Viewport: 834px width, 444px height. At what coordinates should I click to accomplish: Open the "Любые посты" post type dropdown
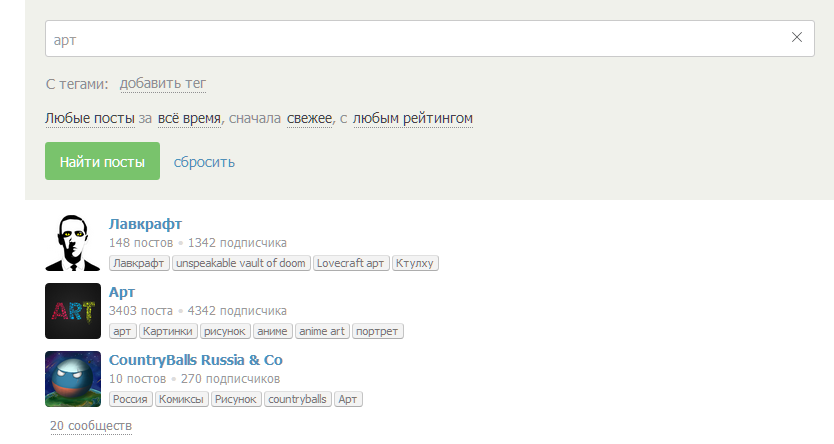(x=90, y=119)
